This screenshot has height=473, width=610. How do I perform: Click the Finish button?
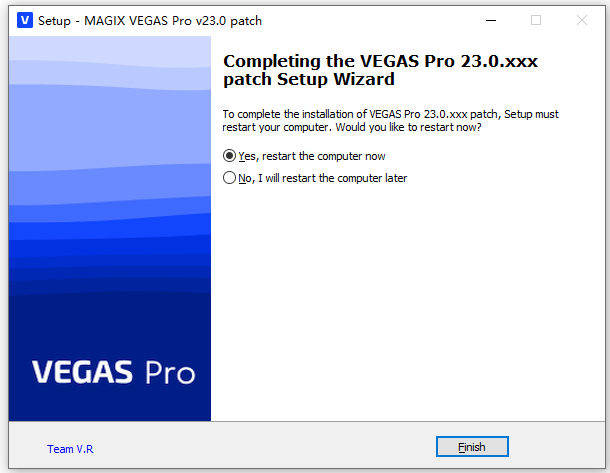point(472,447)
